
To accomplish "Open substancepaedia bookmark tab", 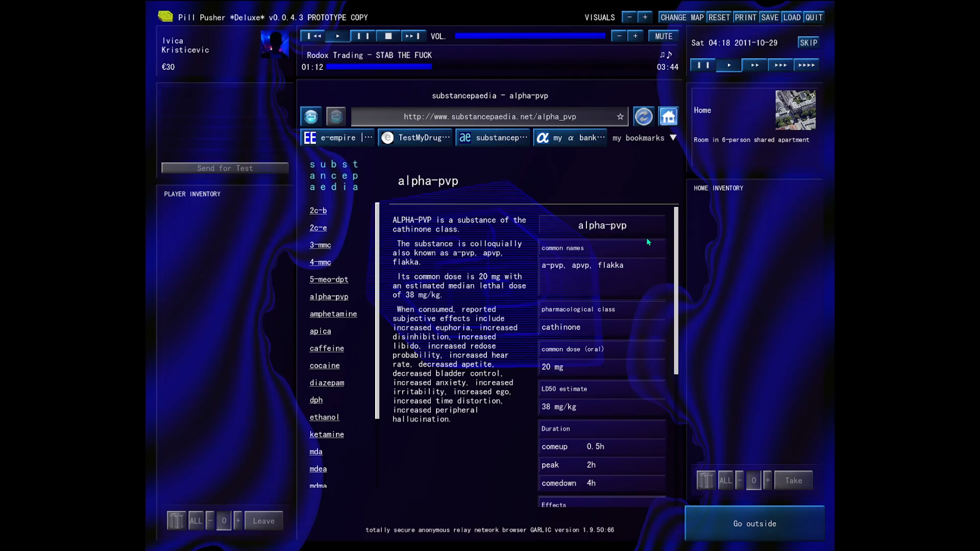I will (x=493, y=138).
